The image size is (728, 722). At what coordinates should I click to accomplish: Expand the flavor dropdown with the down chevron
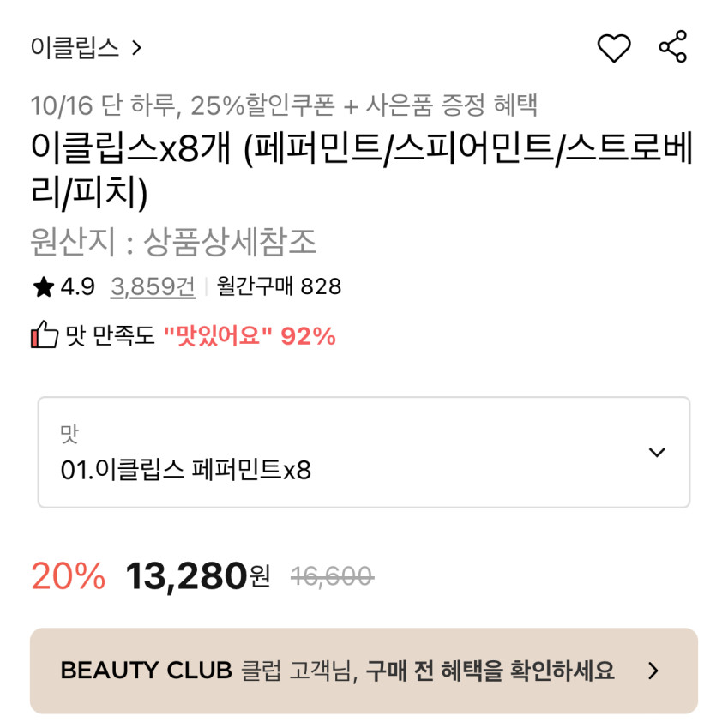(x=657, y=452)
